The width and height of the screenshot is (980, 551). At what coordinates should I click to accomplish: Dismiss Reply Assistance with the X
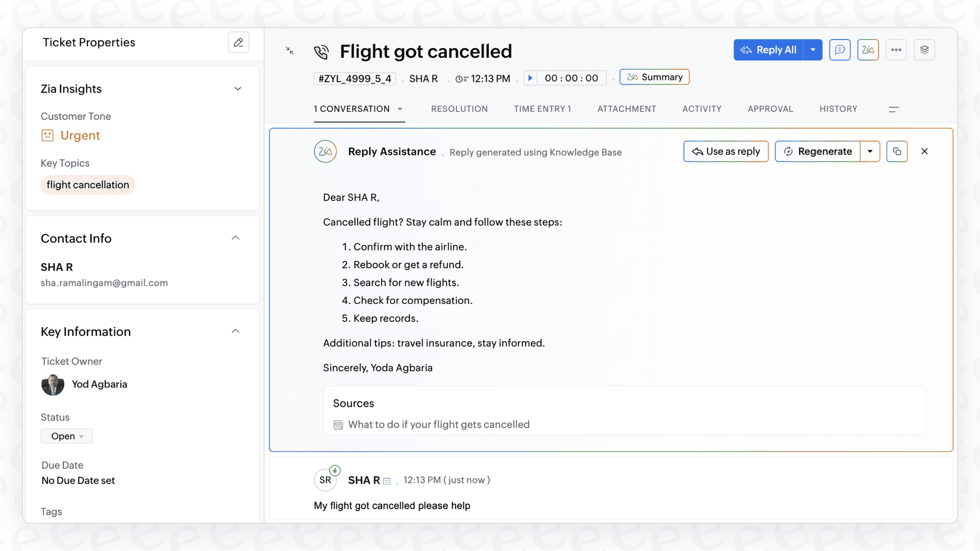924,151
